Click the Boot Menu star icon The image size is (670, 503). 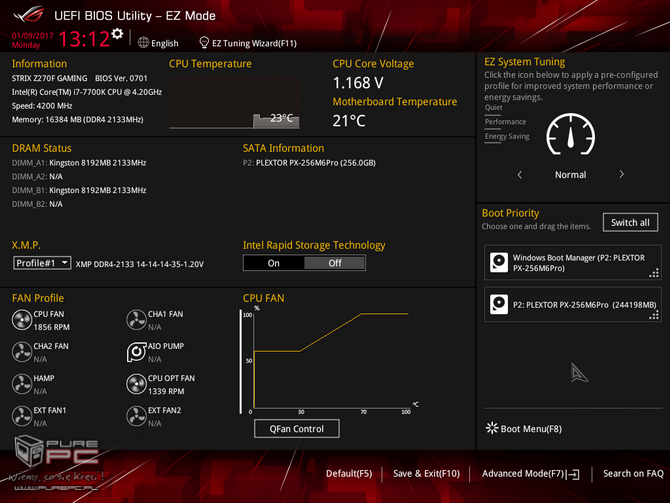[492, 428]
